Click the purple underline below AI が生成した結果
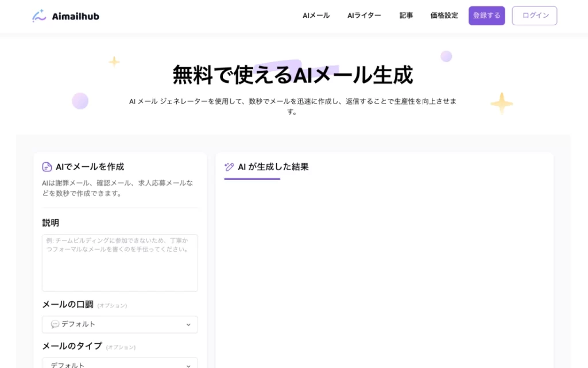 coord(252,179)
